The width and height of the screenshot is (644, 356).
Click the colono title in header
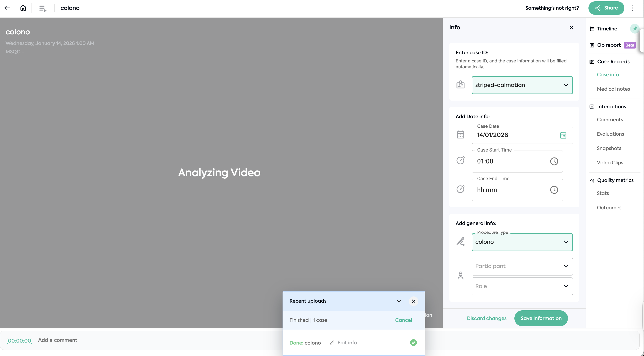pos(70,8)
